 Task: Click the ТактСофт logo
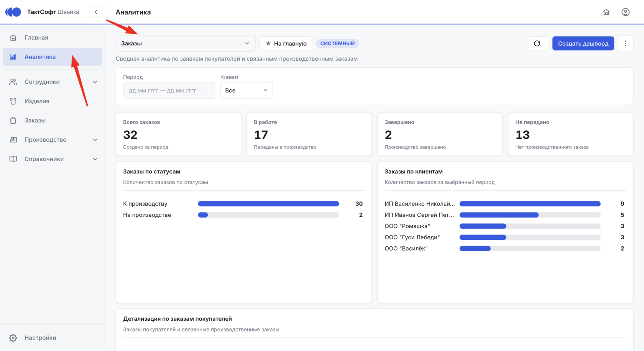[x=13, y=12]
